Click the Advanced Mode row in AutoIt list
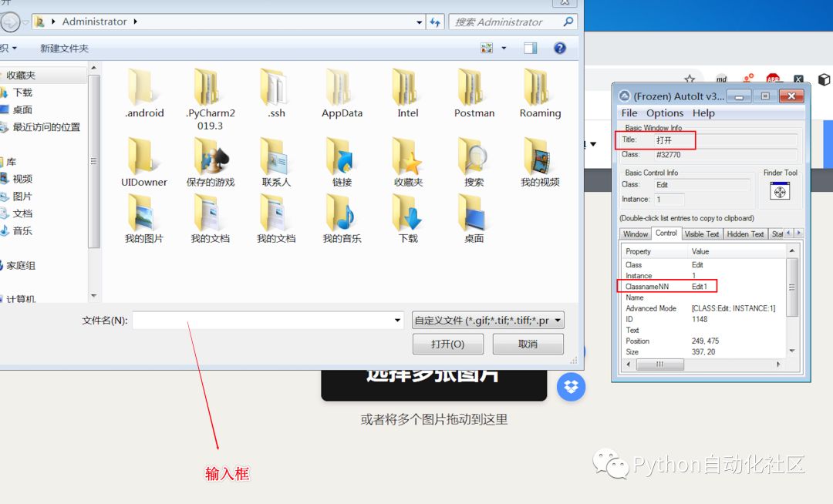Viewport: 833px width, 504px height. click(703, 308)
